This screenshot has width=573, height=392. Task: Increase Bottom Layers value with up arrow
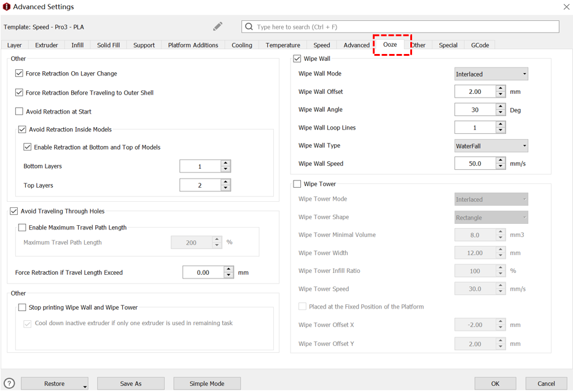tap(225, 163)
